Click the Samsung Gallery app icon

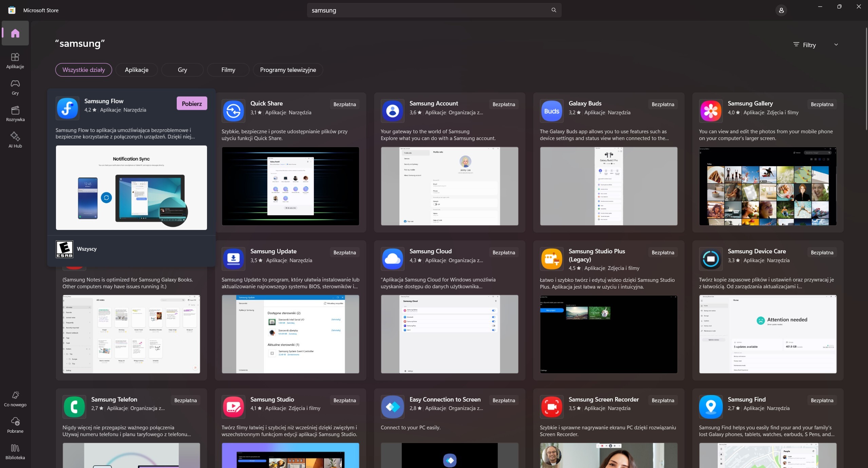(x=711, y=111)
